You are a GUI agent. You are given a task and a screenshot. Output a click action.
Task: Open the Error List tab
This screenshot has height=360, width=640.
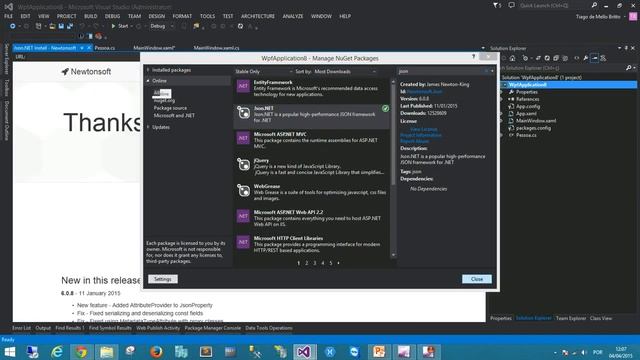pos(21,328)
